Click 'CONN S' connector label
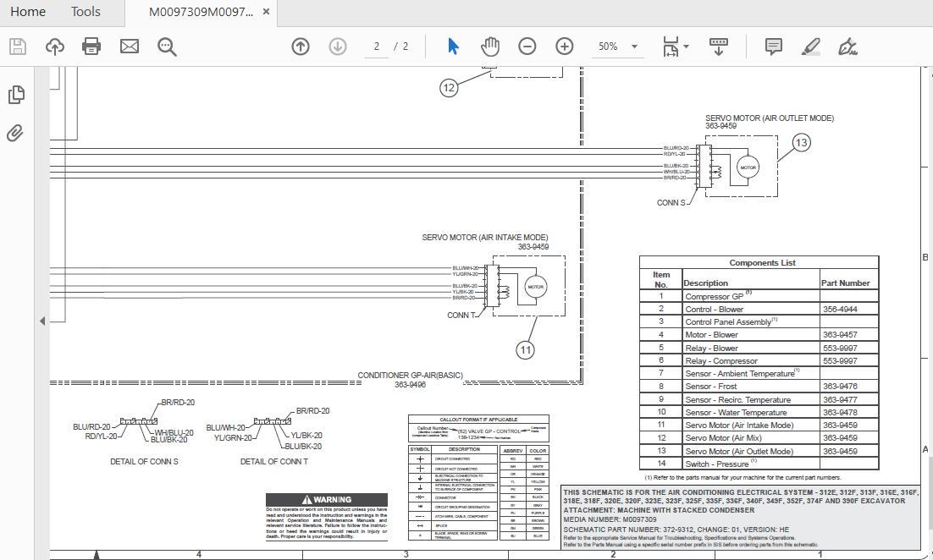 [x=671, y=203]
